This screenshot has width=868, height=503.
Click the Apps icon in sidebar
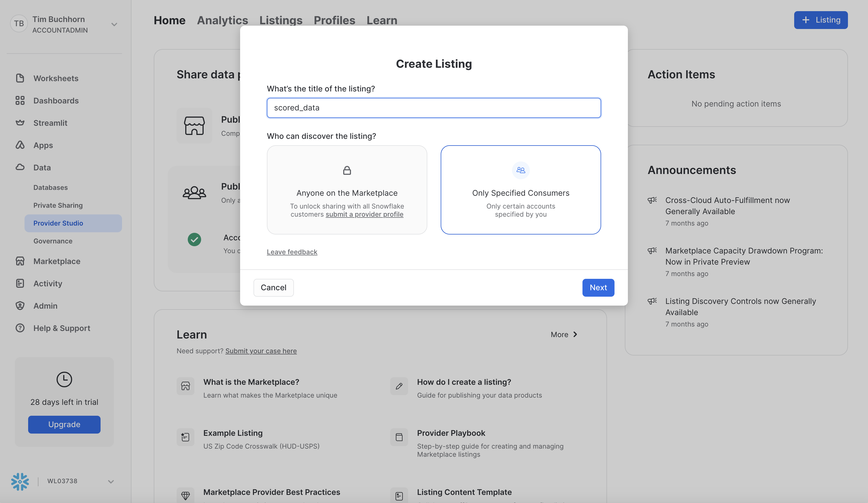(x=20, y=145)
